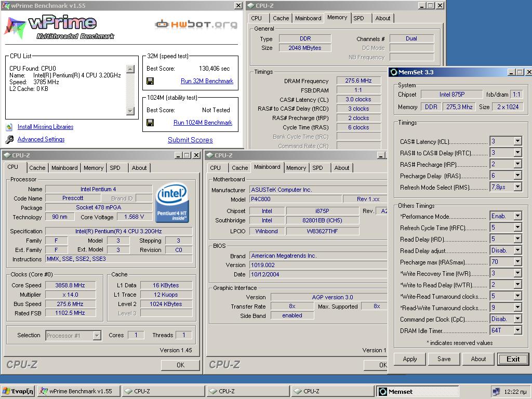Open the Precharge max (tRASmax) dropdown
The width and height of the screenshot is (532, 399).
click(x=517, y=262)
